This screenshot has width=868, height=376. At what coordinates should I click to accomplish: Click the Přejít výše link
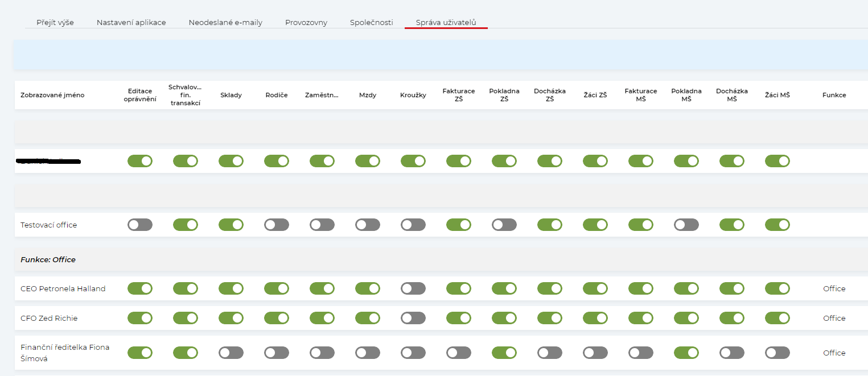(55, 23)
